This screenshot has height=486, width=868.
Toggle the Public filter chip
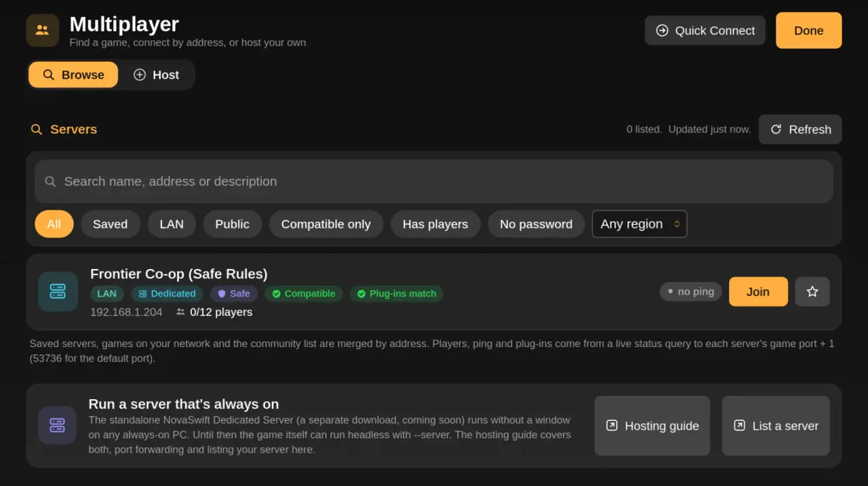(233, 224)
